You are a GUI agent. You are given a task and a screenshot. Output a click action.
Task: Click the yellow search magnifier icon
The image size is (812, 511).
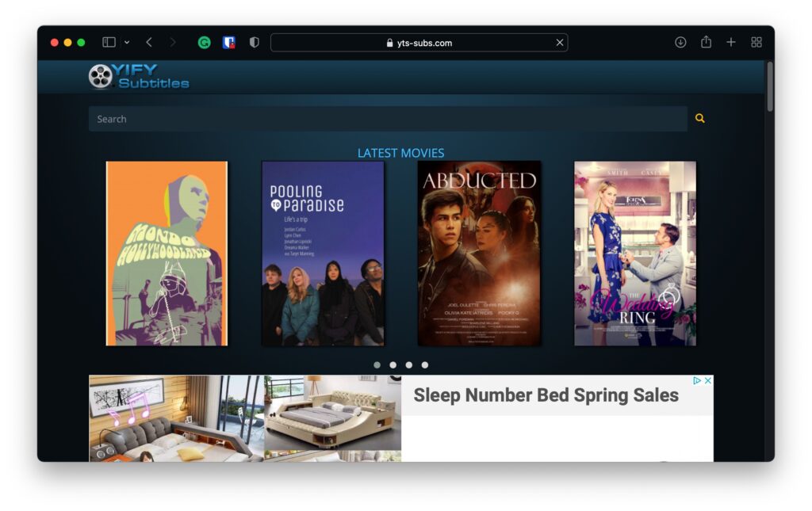tap(699, 118)
